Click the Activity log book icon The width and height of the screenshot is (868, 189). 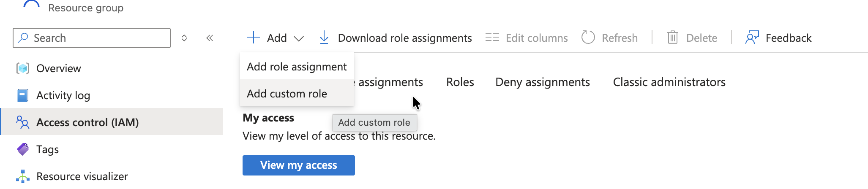pyautogui.click(x=23, y=95)
